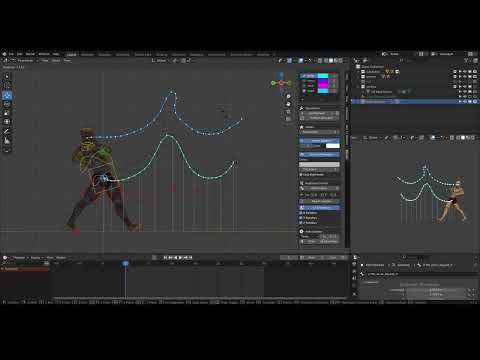Select the Transform tool in the left toolbar
Image resolution: width=480 pixels, height=360 pixels.
point(7,122)
